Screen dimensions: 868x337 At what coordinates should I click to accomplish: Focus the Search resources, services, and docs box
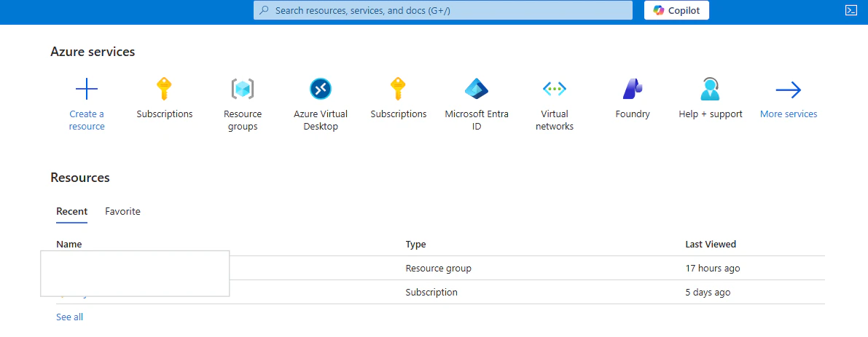[443, 10]
